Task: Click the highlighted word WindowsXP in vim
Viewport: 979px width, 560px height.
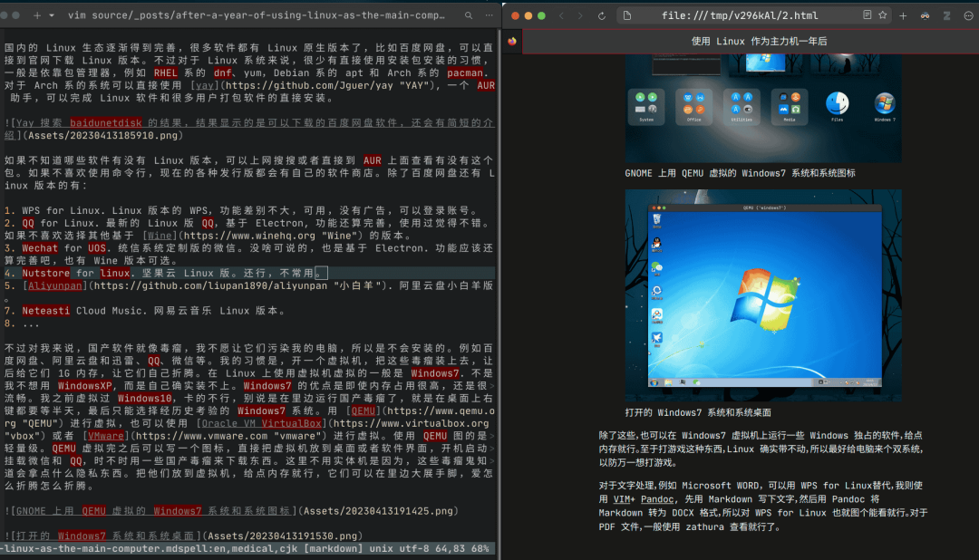Action: point(84,386)
